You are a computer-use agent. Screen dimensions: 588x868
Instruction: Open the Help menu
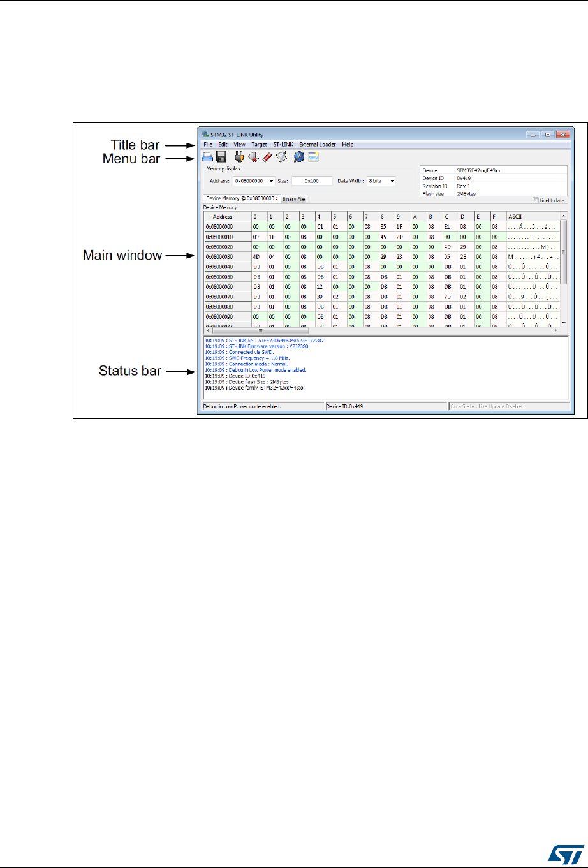(348, 145)
